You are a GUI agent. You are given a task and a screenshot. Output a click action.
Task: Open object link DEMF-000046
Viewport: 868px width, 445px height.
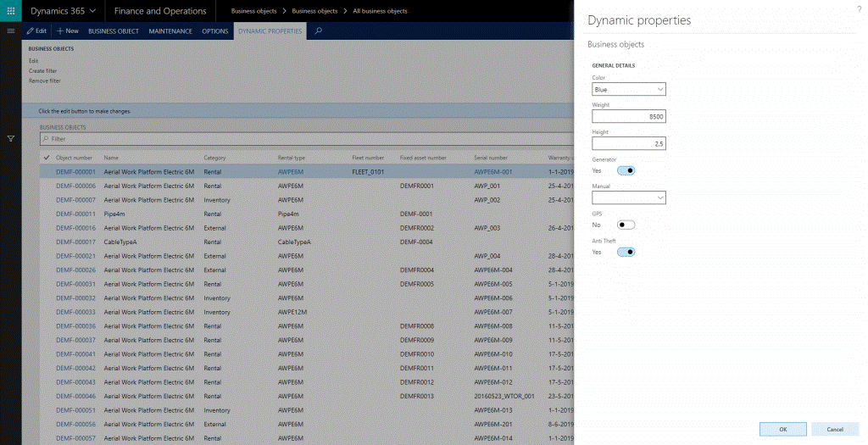pos(75,397)
